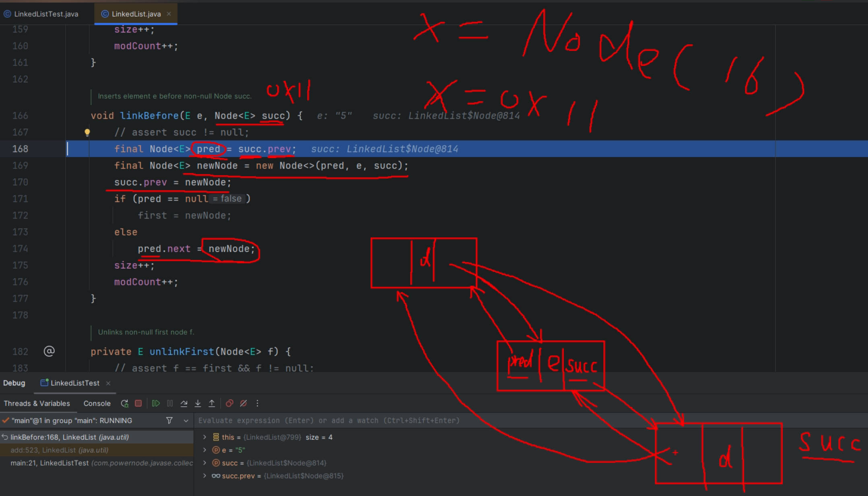The image size is (868, 496).
Task: Expand the this = LinkedList@799 entry
Action: click(205, 437)
